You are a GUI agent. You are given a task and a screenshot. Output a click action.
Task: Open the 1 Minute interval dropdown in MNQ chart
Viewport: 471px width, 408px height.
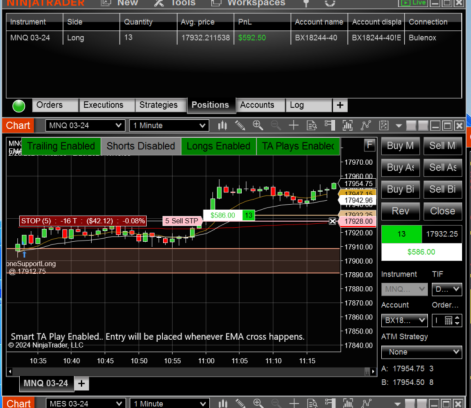(x=169, y=126)
